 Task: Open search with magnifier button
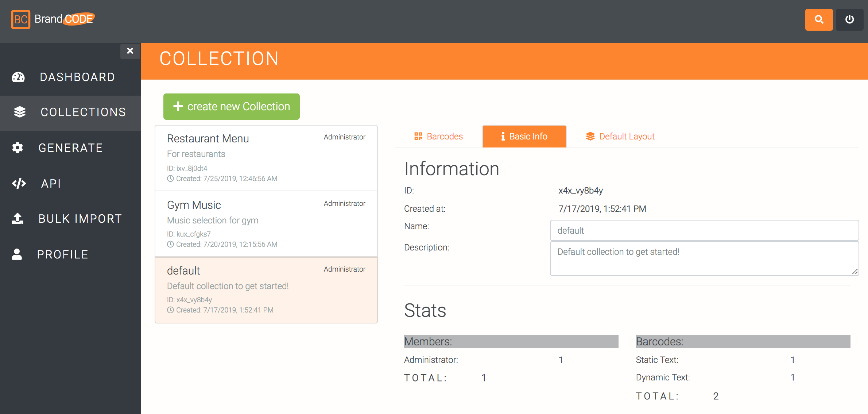pos(819,19)
